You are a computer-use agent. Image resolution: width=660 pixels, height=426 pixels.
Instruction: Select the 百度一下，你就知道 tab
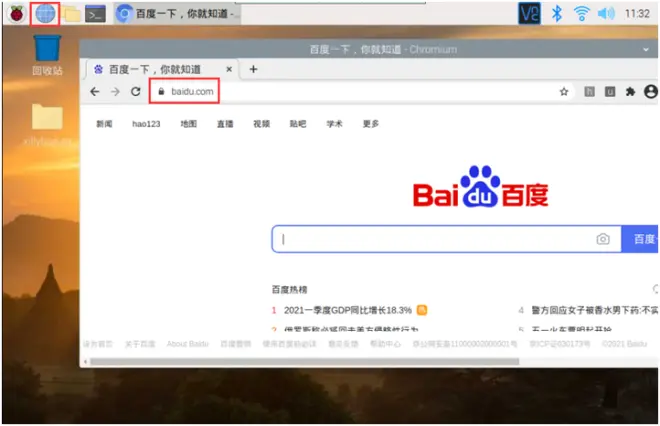click(162, 69)
